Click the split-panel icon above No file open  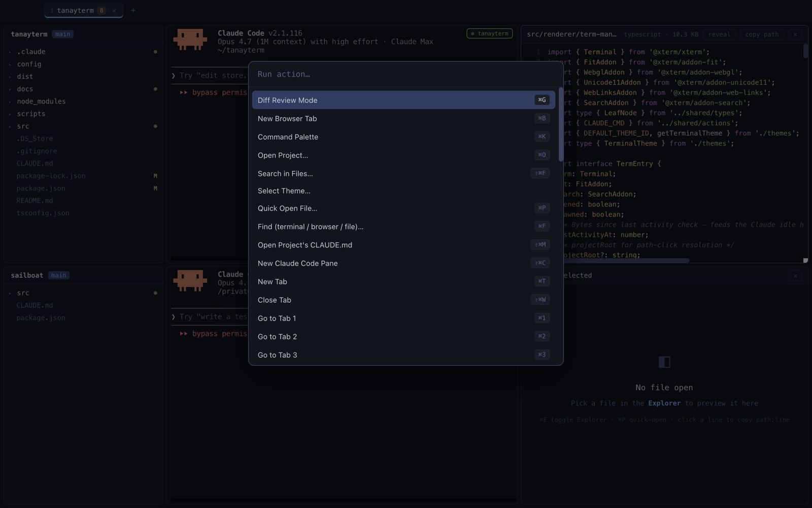click(x=664, y=362)
